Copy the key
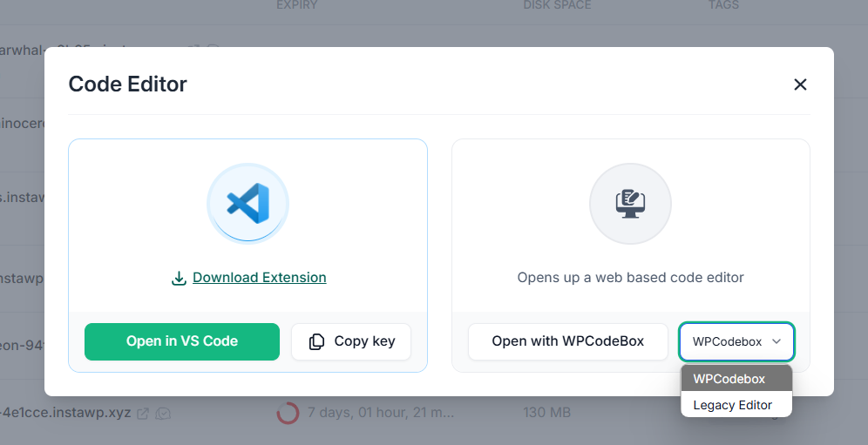This screenshot has width=868, height=445. pos(351,341)
